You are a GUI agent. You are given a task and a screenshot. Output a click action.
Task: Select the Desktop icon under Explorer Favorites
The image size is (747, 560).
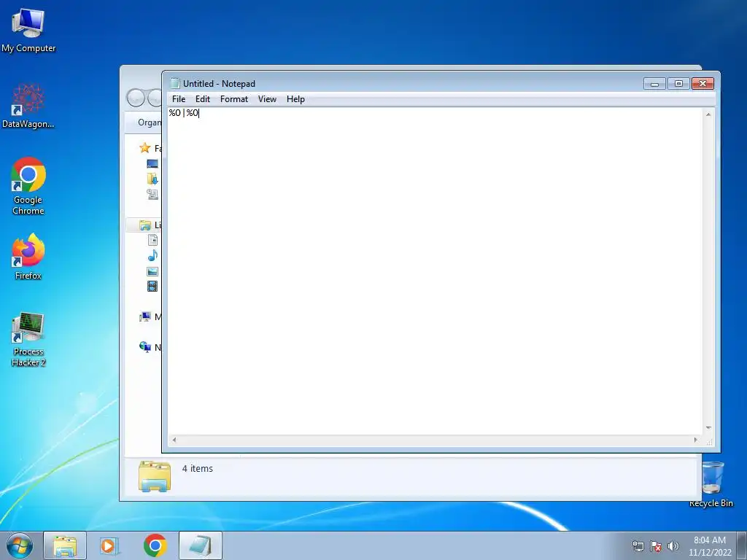coord(152,164)
